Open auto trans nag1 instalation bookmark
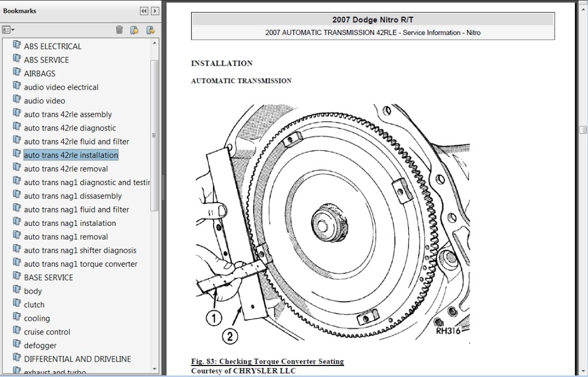 (x=69, y=223)
